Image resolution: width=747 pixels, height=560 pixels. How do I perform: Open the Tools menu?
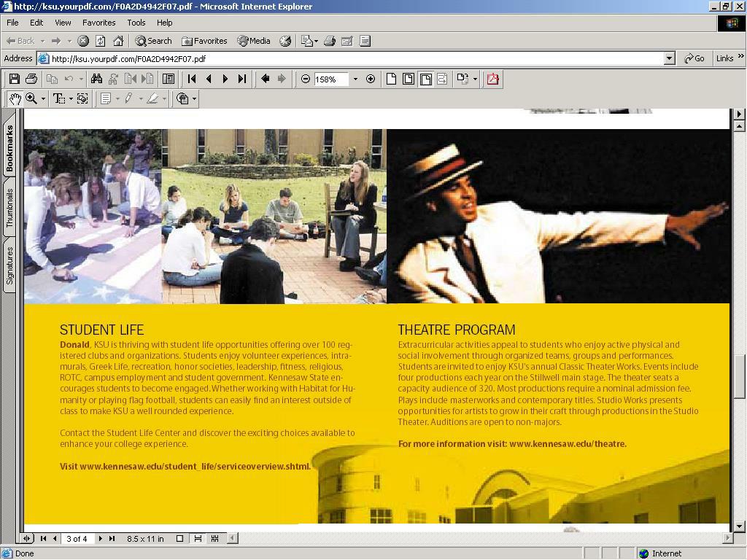point(136,23)
